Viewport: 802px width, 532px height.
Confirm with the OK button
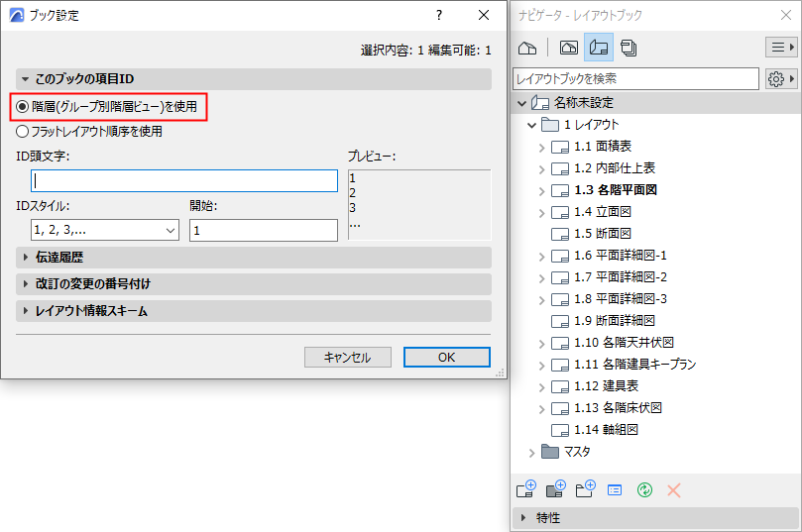[x=446, y=358]
